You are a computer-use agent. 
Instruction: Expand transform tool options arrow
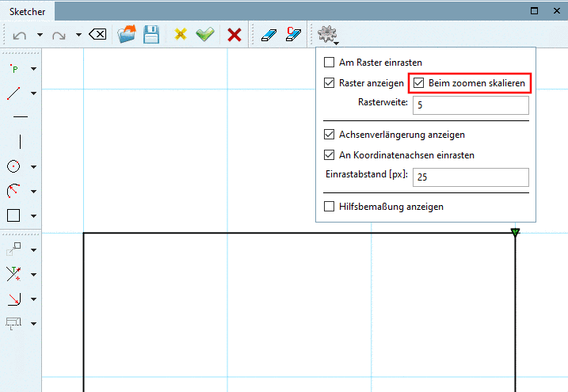pos(34,249)
